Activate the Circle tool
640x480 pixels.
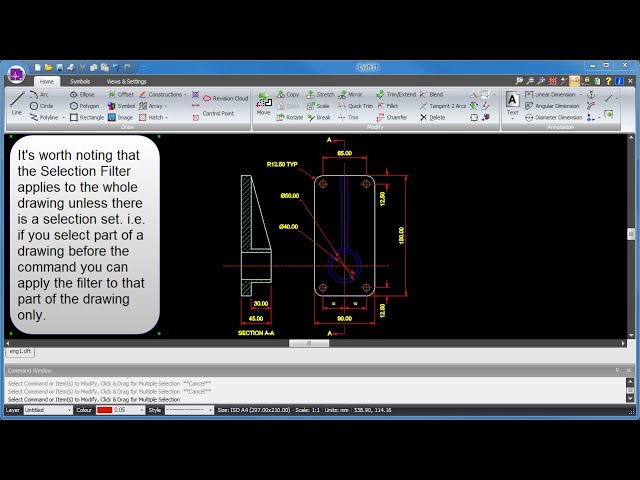41,106
